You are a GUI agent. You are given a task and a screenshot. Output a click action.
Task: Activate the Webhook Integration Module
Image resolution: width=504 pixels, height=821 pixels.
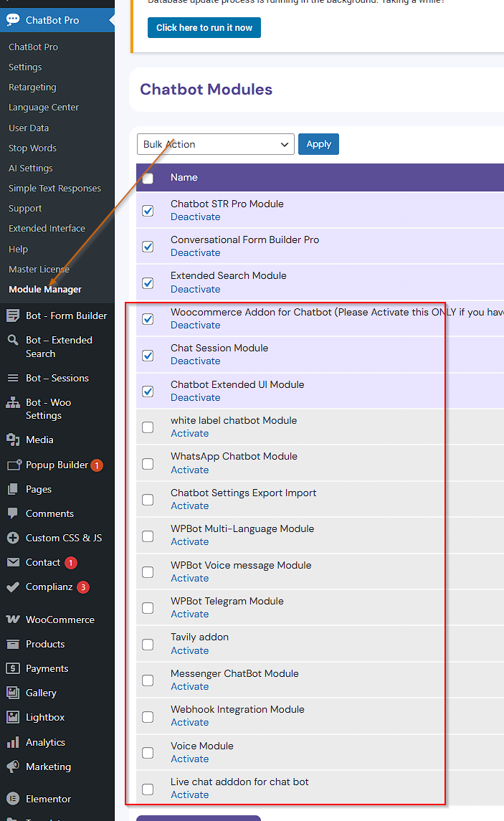coord(189,722)
